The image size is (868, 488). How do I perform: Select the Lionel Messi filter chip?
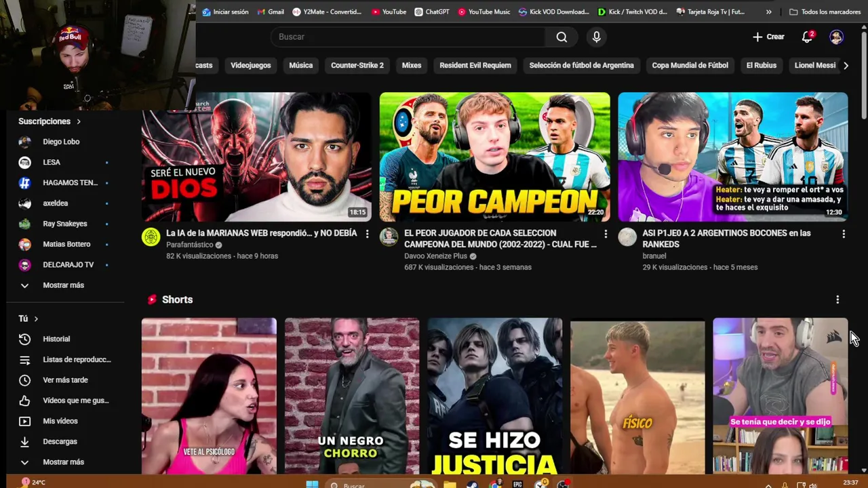click(815, 65)
